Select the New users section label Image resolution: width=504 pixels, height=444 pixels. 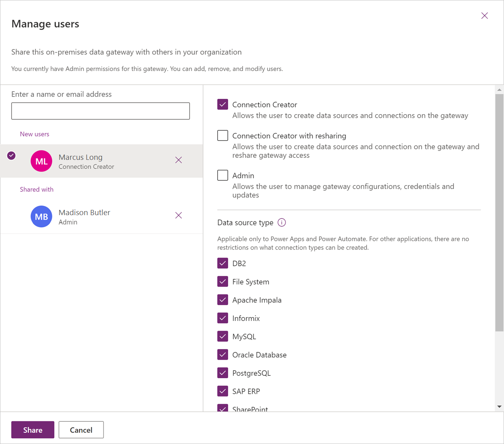(34, 134)
